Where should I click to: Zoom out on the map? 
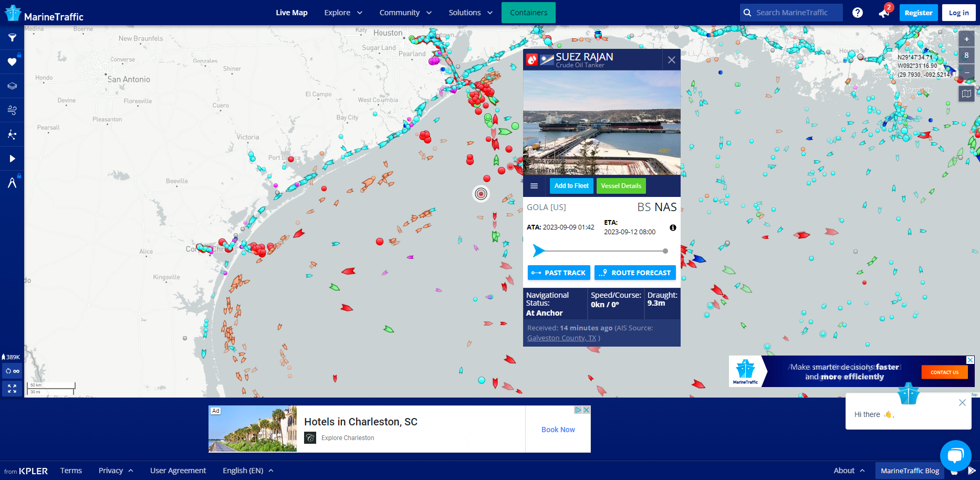pyautogui.click(x=966, y=72)
